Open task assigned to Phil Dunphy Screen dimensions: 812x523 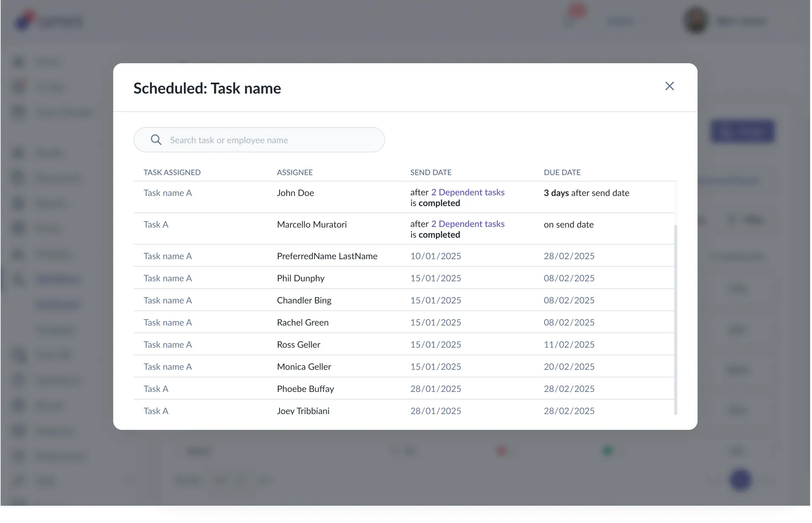coord(167,278)
